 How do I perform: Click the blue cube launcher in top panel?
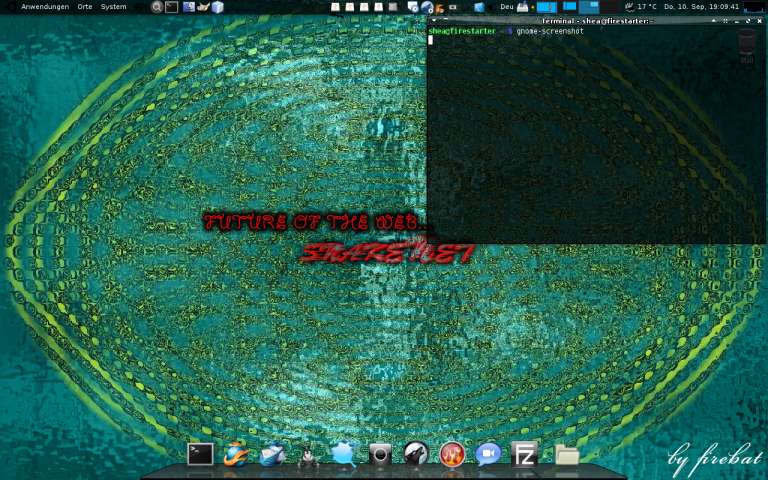217,7
